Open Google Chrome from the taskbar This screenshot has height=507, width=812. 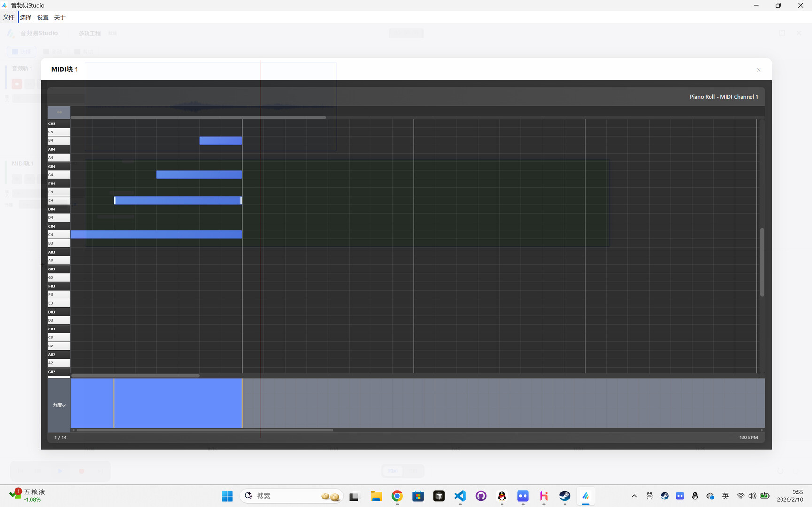point(397,496)
